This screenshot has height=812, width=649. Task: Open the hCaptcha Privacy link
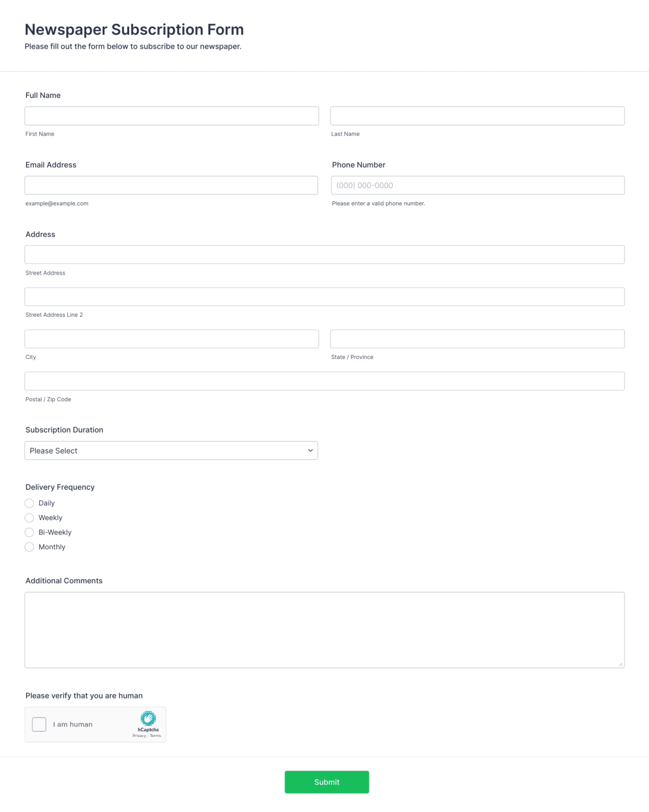click(139, 735)
